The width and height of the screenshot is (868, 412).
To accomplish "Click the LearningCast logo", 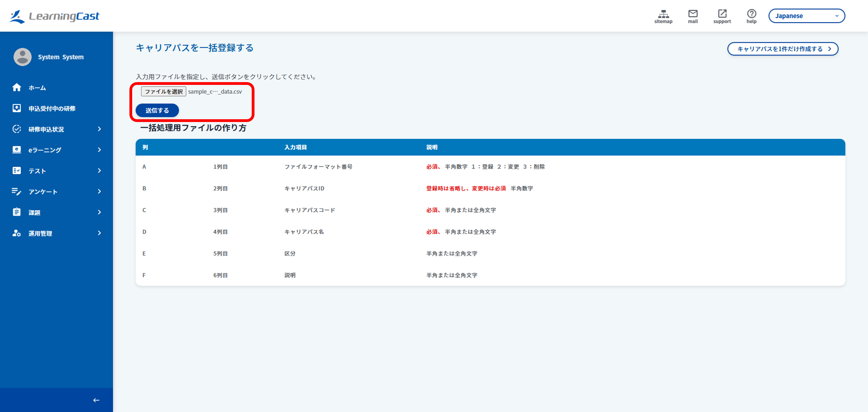I will 54,16.
